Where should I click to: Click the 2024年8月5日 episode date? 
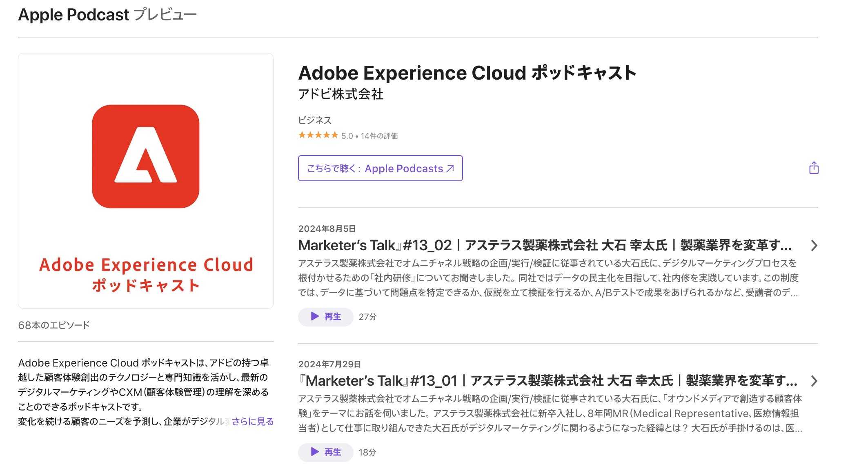(327, 229)
